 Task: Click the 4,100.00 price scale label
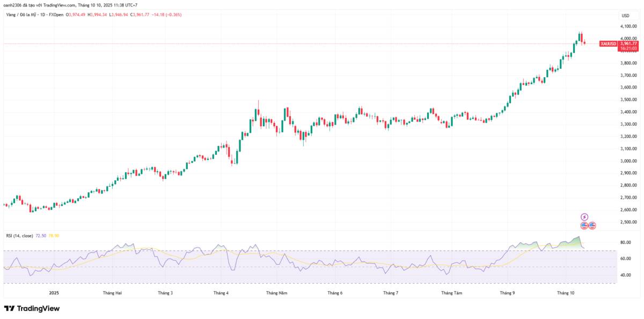(627, 26)
